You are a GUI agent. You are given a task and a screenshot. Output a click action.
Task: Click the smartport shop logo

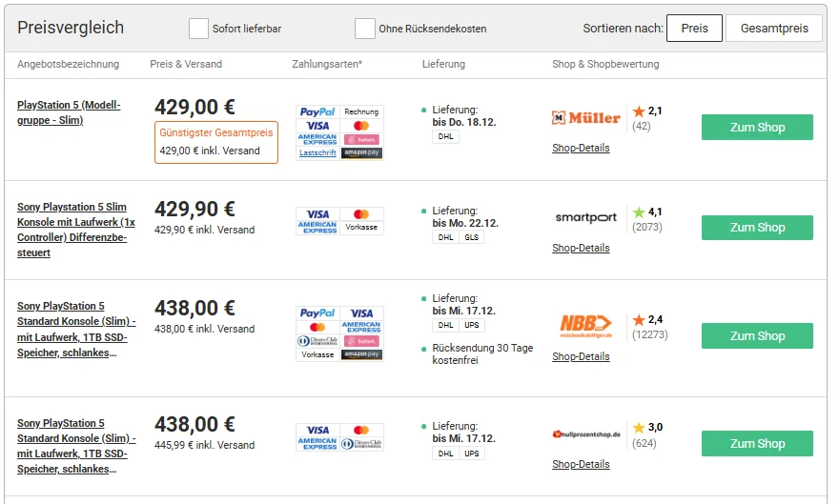pyautogui.click(x=585, y=217)
